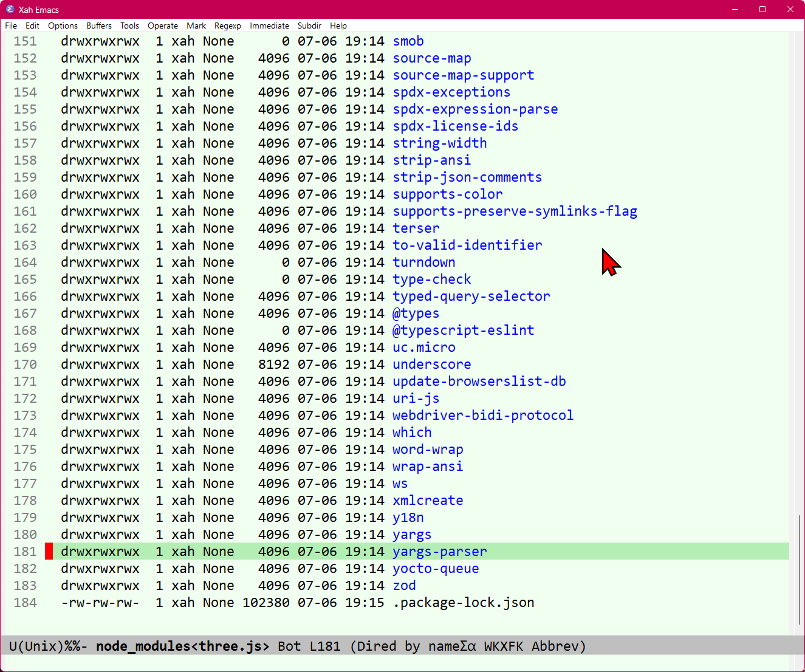Click the Abbrev minor mode indicator
Image resolution: width=805 pixels, height=672 pixels.
556,646
